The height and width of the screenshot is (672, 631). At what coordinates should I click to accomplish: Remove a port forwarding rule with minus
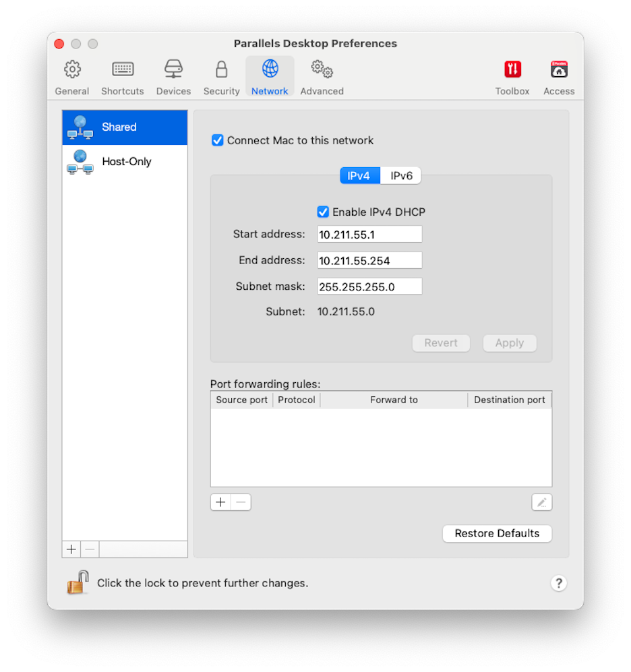coord(240,501)
